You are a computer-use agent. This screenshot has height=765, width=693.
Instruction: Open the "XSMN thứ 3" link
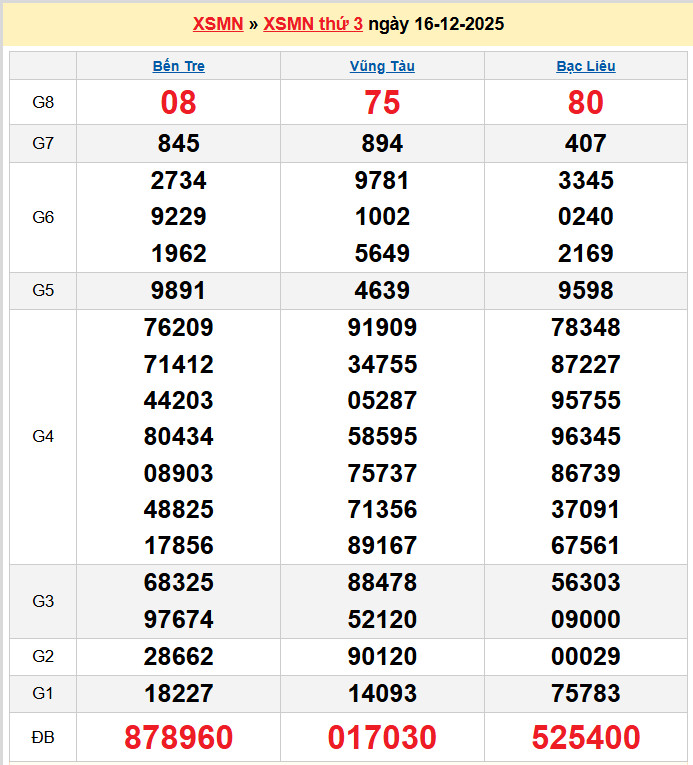pos(313,24)
